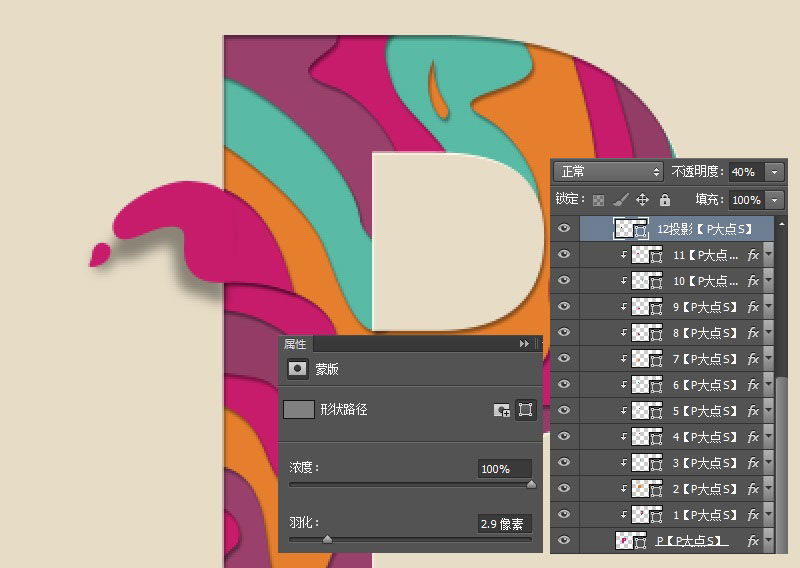
Task: Select the vector mask icon in Properties
Action: tap(525, 410)
